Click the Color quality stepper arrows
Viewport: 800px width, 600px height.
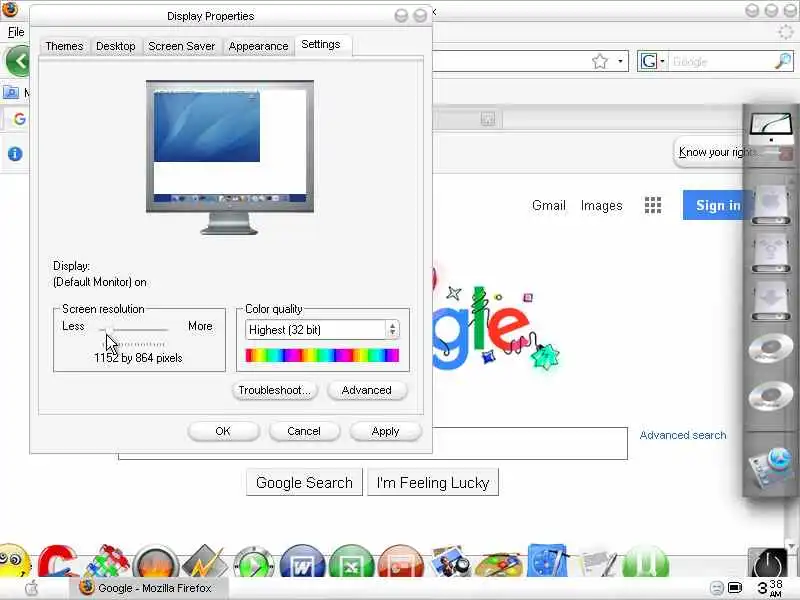[392, 330]
